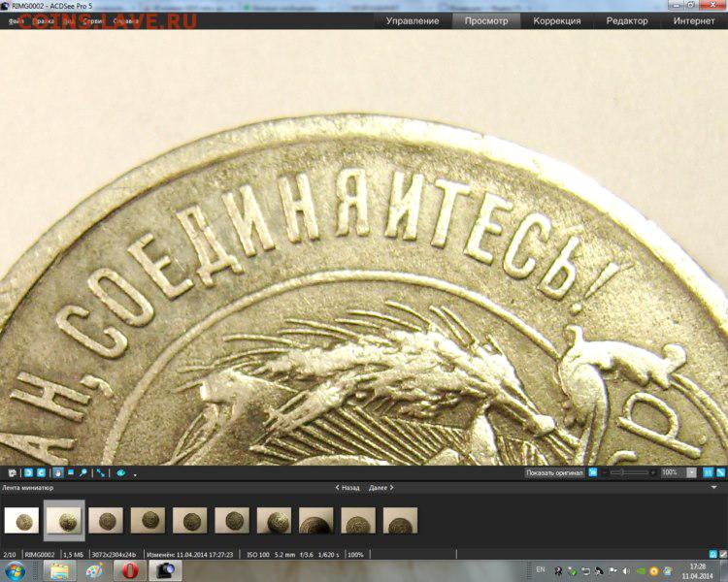Go to next image with Далее
Image resolution: width=728 pixels, height=582 pixels.
[x=381, y=488]
